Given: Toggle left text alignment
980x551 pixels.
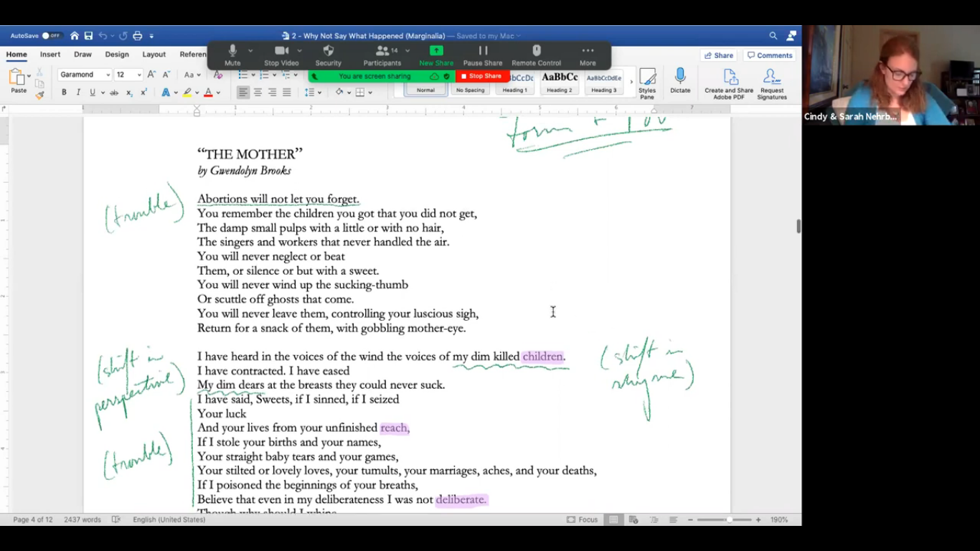Looking at the screenshot, I should 243,93.
